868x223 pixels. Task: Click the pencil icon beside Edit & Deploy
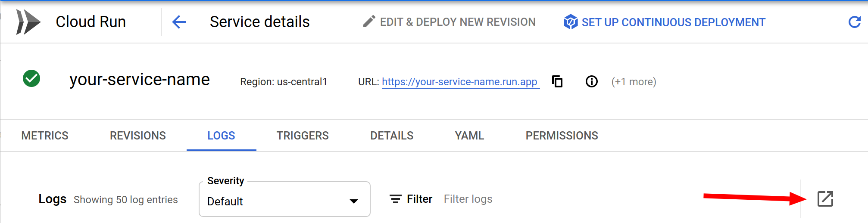click(x=369, y=22)
